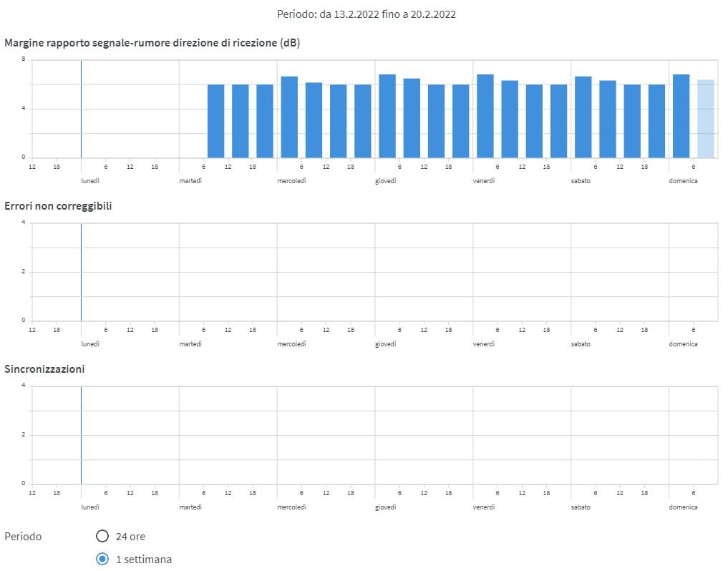The width and height of the screenshot is (728, 571).
Task: Click blue vertical marker in Sincronizzazioni chart
Action: click(x=81, y=435)
